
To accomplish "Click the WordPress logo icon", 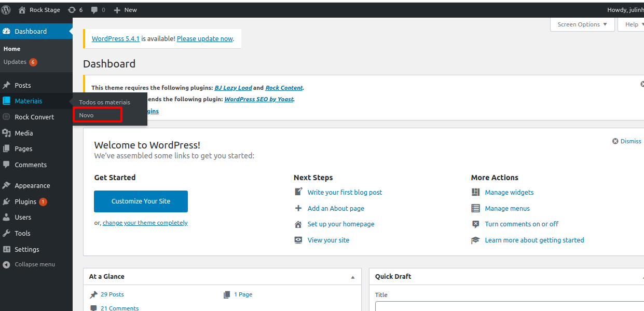I will point(6,10).
